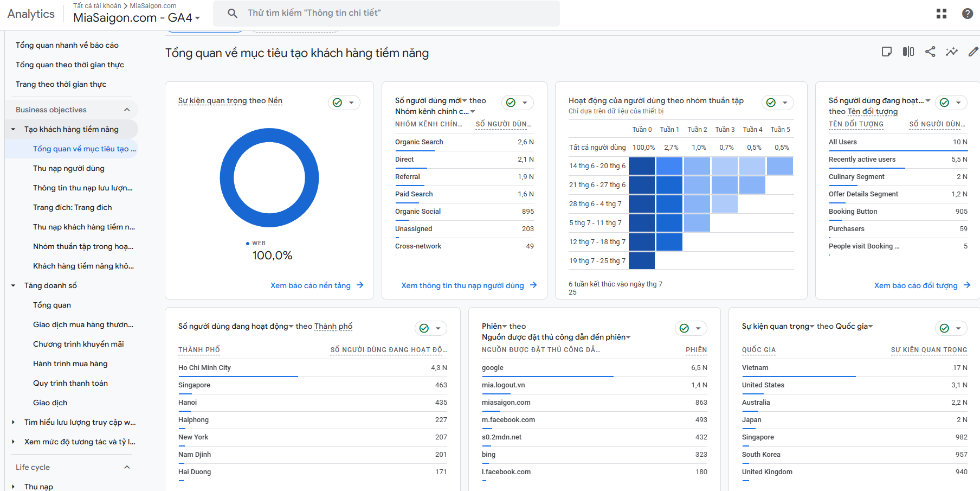Click the save report note icon
Screen dimensions: 980x491
tap(887, 52)
